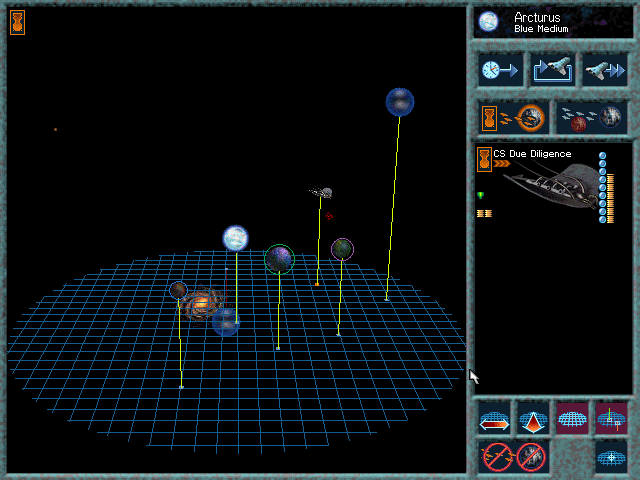Click the ship auto-loop orders button

pos(553,70)
